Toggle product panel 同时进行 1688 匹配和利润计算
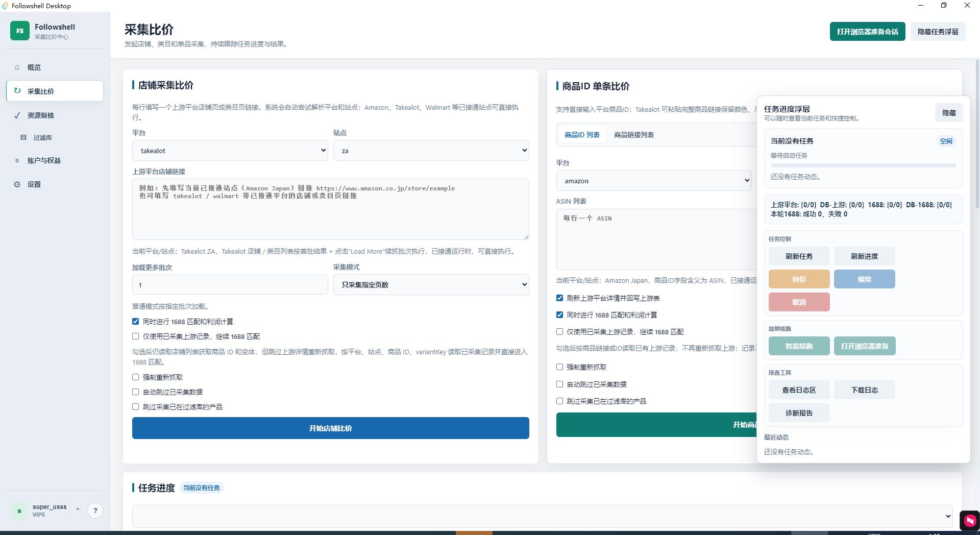 pos(559,315)
